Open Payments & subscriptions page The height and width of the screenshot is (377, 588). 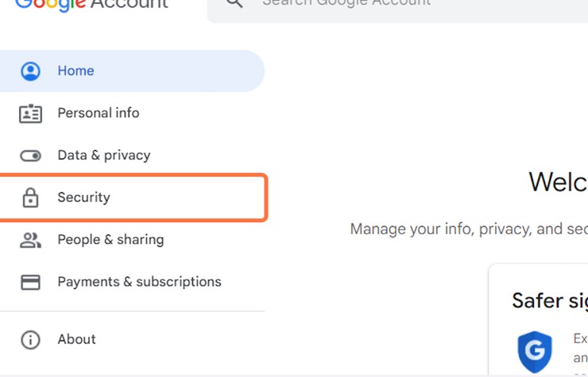[139, 282]
